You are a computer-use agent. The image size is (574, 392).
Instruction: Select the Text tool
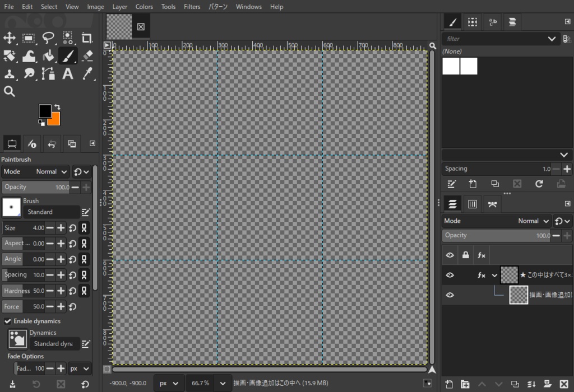[68, 74]
